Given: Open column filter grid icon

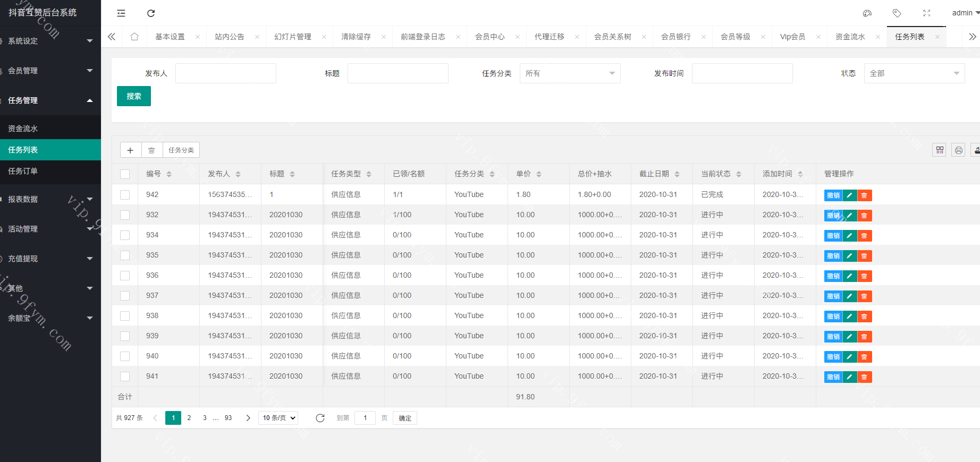Looking at the screenshot, I should point(940,150).
